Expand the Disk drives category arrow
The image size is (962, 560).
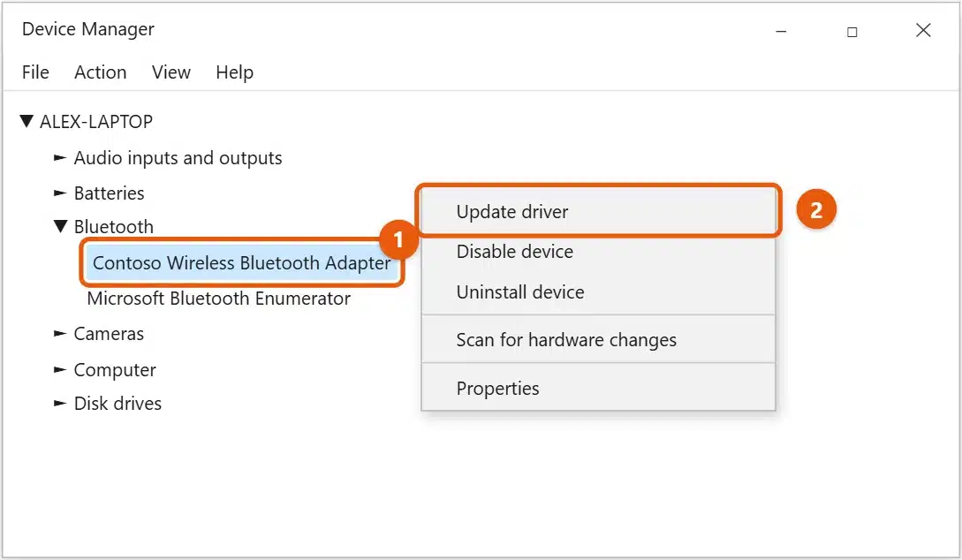coord(59,403)
